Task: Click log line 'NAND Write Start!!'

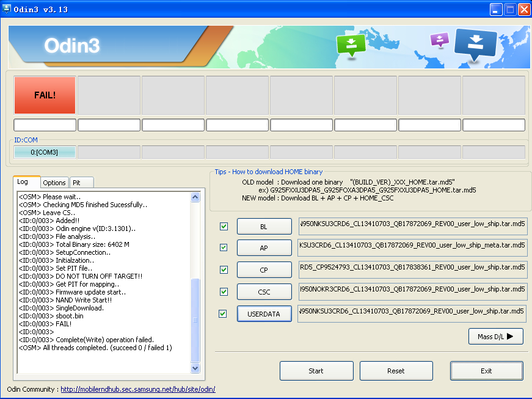Action: pos(65,300)
